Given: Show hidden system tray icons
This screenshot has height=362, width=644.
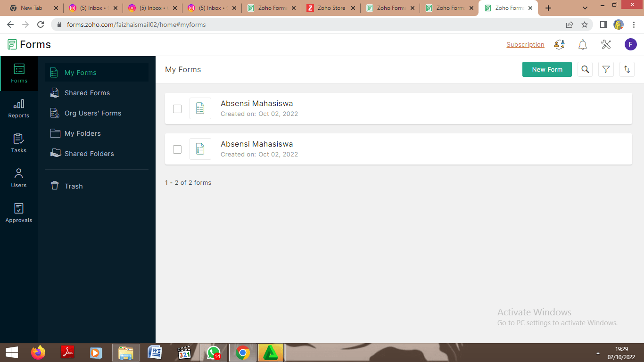Looking at the screenshot, I should pos(598,353).
